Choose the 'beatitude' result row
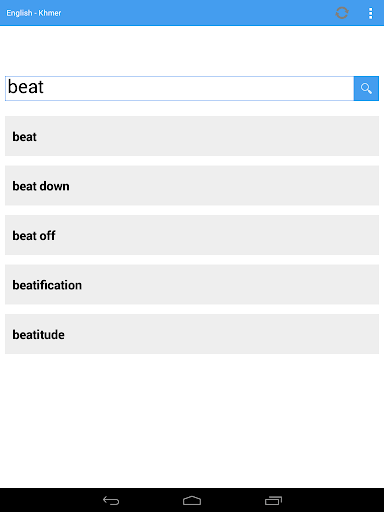The height and width of the screenshot is (512, 384). pyautogui.click(x=192, y=334)
